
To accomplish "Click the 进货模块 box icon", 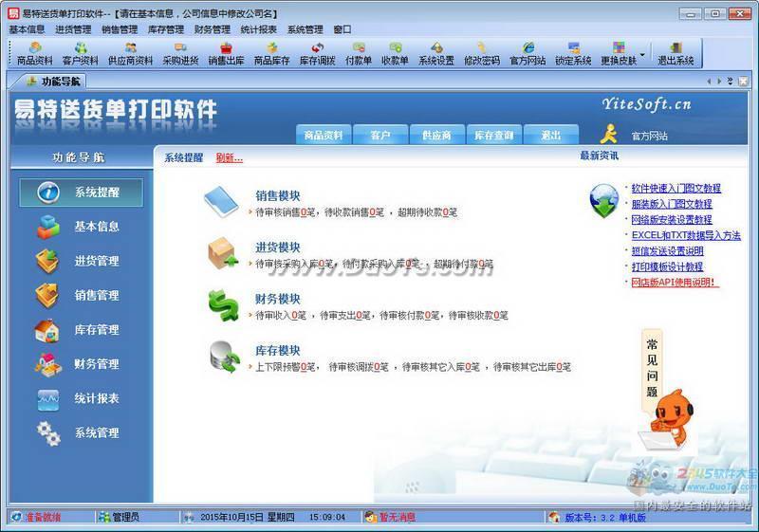I will click(222, 253).
